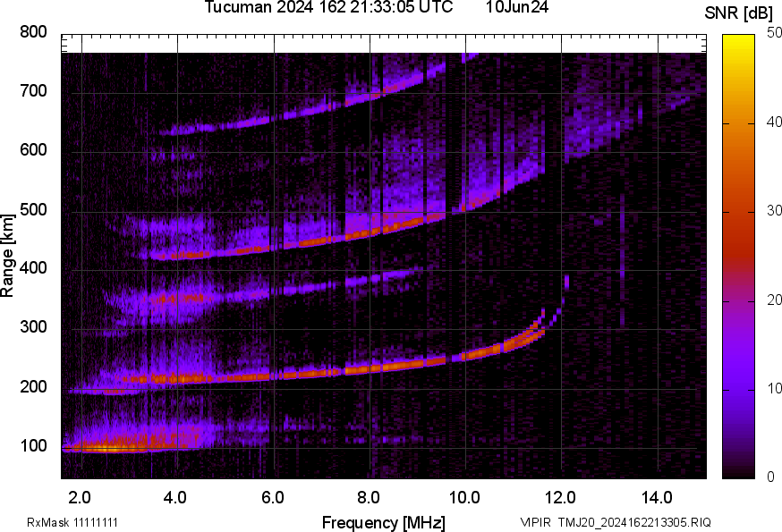782x532 pixels.
Task: Click the "Frequency [MHz]" axis label
Action: tap(384, 522)
